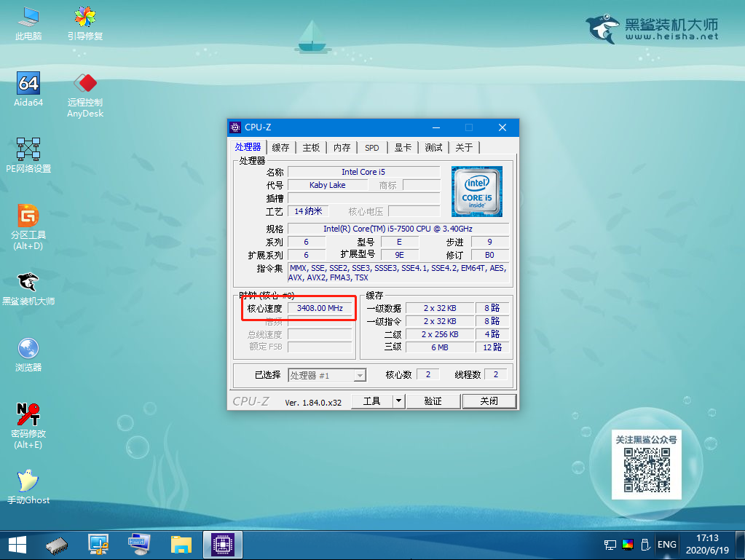This screenshot has height=560, width=745.
Task: Launch the 浏览器 browser icon
Action: (x=28, y=355)
